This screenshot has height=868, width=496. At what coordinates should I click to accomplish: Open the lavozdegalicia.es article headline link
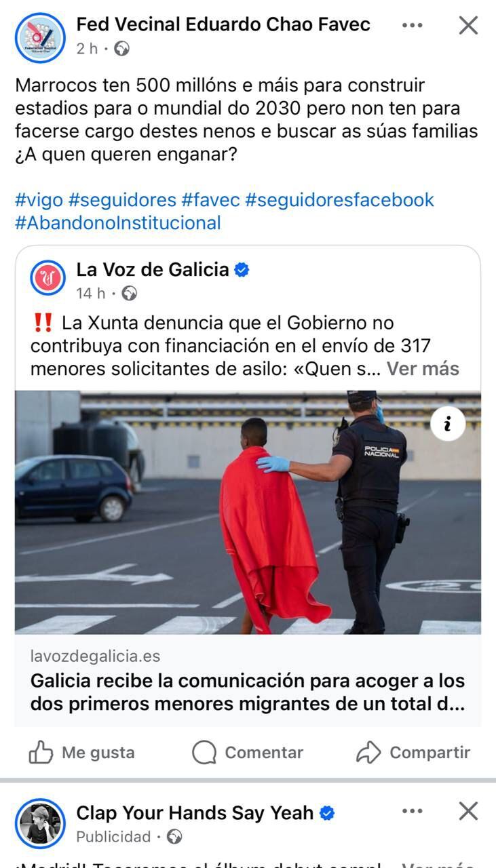point(248,692)
